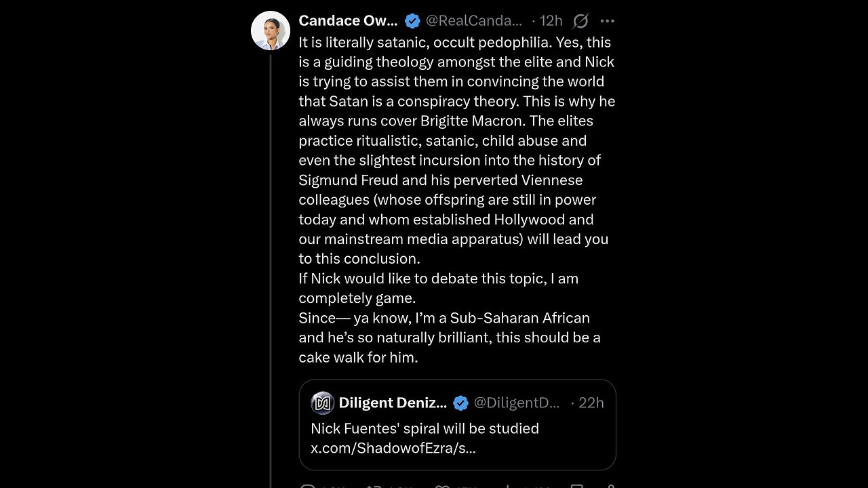
Task: Click the quoted post's blue verified badge
Action: 460,403
